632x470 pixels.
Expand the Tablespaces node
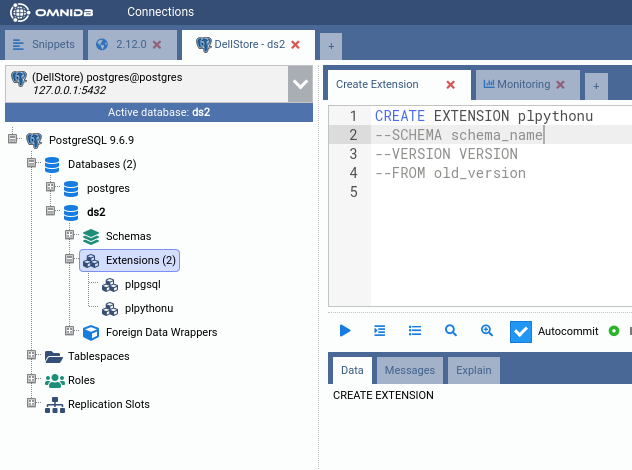pyautogui.click(x=32, y=356)
